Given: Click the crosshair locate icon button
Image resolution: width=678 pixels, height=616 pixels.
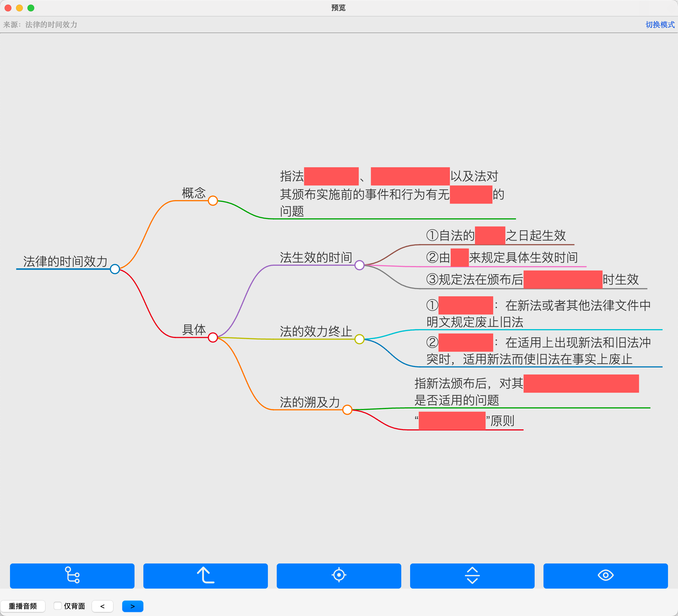Looking at the screenshot, I should coord(339,575).
